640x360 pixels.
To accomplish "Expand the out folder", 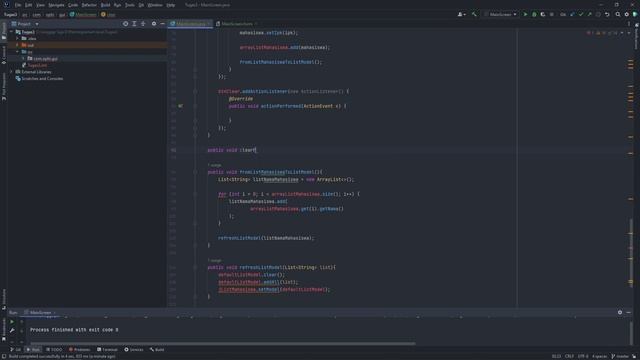I will click(18, 45).
